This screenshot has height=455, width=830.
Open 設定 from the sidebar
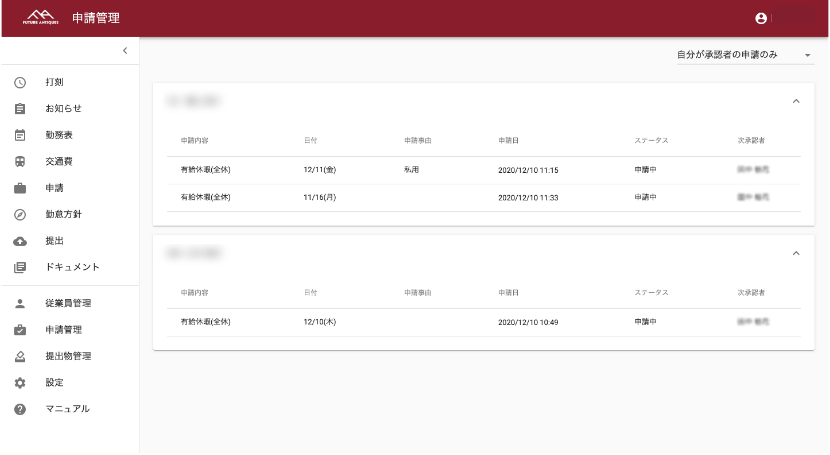[54, 383]
